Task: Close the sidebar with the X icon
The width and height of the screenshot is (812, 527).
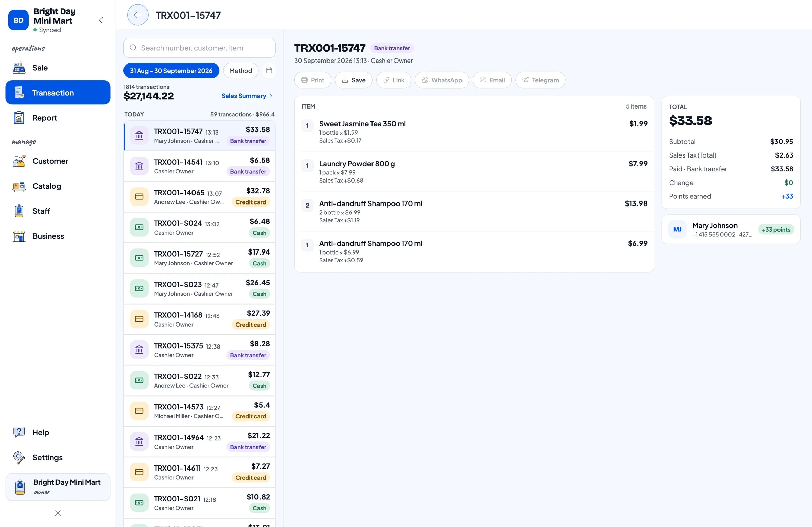Action: coord(58,513)
